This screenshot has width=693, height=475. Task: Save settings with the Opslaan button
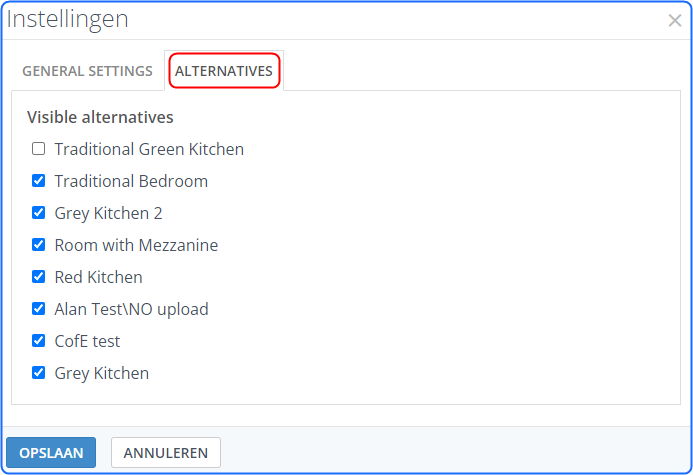[x=51, y=453]
